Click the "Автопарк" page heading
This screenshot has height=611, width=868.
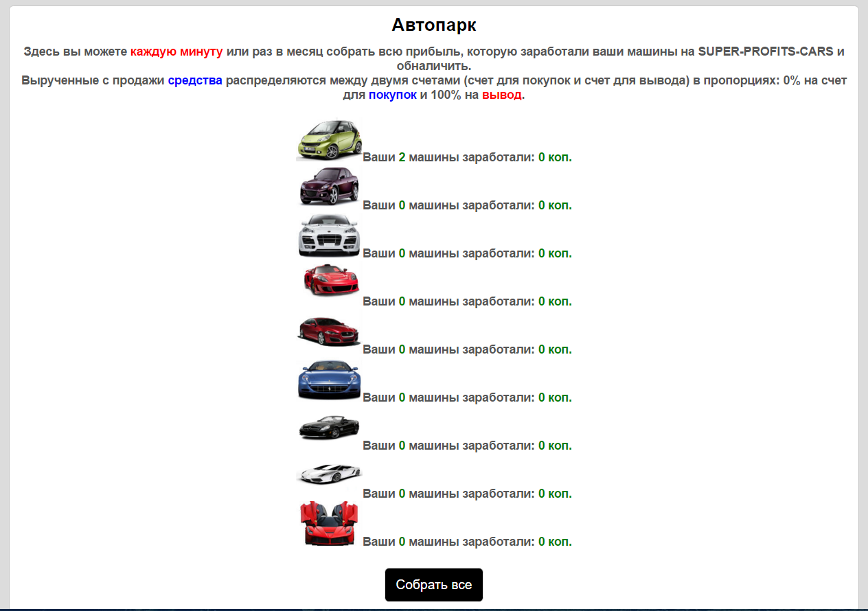click(x=434, y=25)
